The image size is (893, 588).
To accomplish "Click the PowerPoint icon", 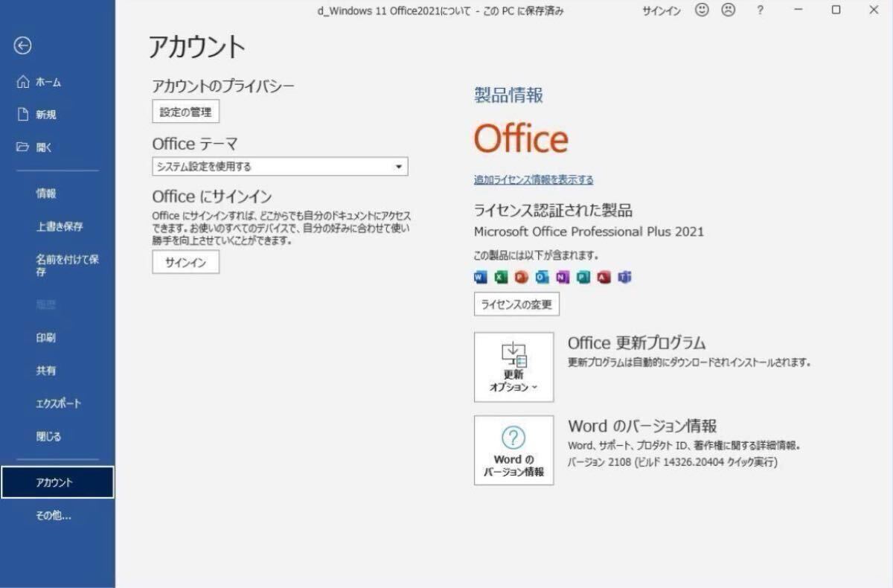I will point(521,277).
